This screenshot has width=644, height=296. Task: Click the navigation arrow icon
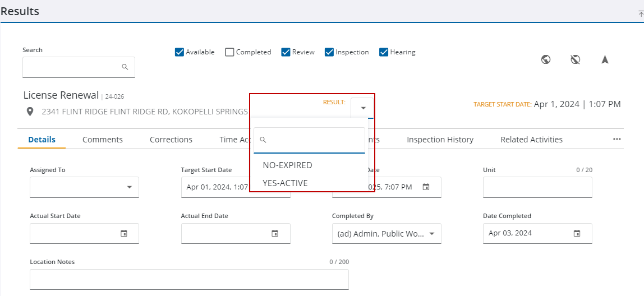pos(605,59)
